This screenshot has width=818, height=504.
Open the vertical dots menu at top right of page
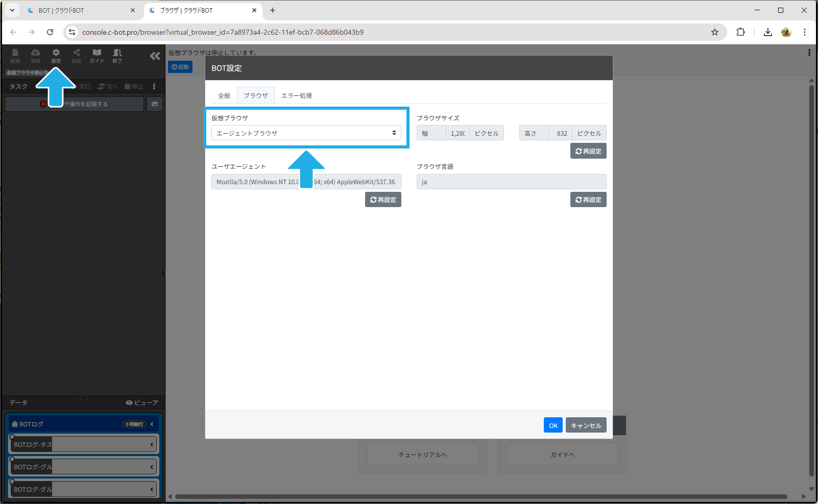809,53
